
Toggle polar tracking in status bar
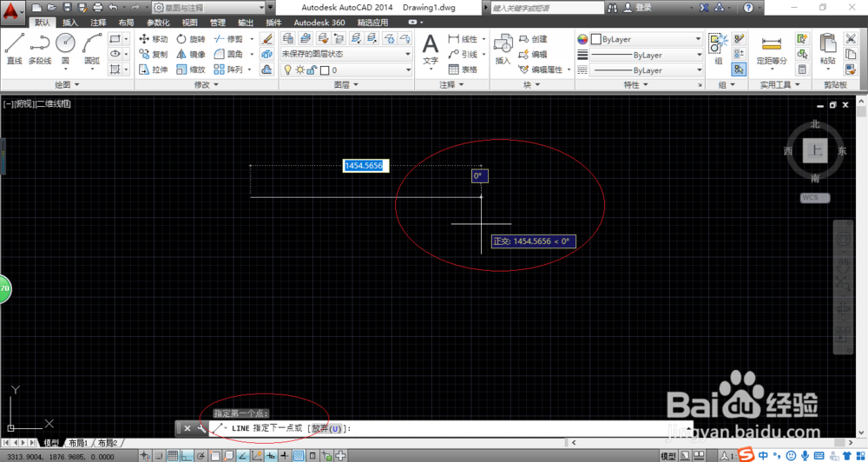tap(201, 455)
